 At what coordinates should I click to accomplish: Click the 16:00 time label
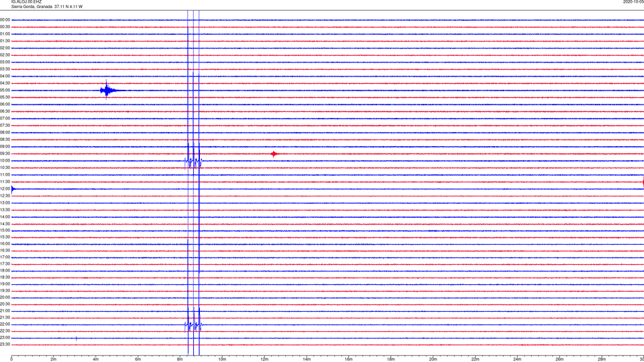click(5, 244)
